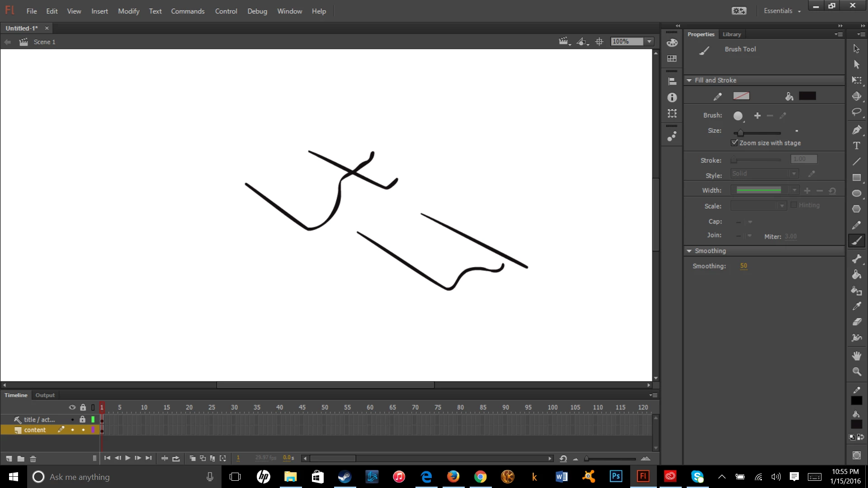Viewport: 868px width, 488px height.
Task: Switch to the Library tab
Action: tap(731, 34)
